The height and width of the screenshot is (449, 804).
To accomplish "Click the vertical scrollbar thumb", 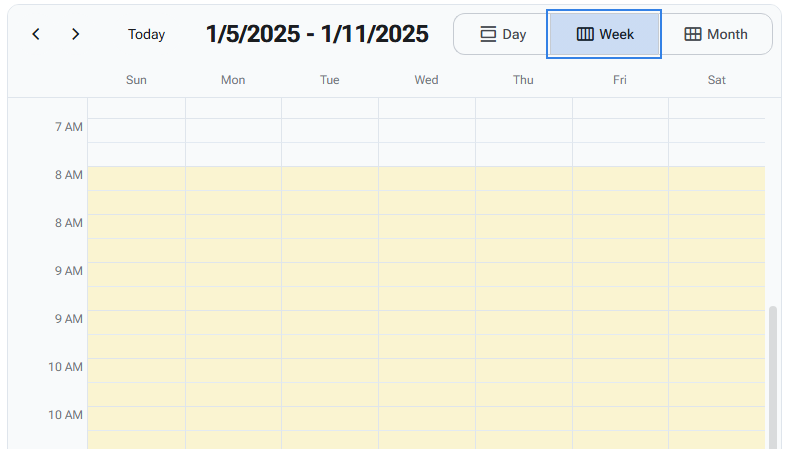I will pyautogui.click(x=772, y=375).
